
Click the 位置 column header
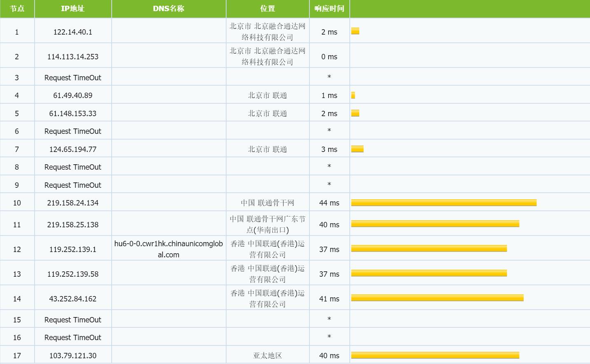267,9
